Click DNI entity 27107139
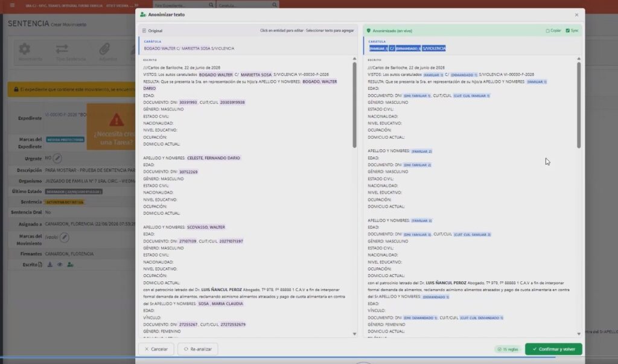The width and height of the screenshot is (618, 364). tap(187, 241)
